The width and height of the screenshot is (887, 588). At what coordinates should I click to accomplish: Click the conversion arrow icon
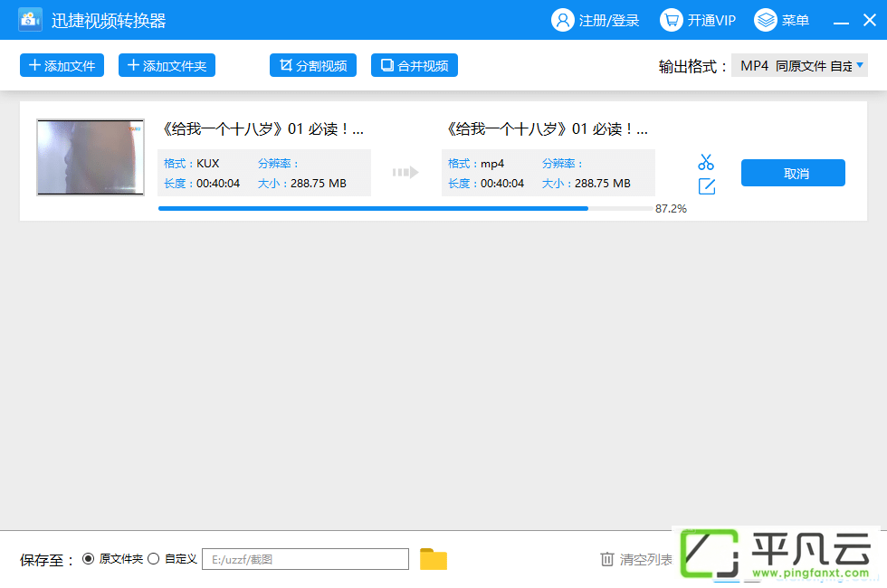click(x=405, y=172)
